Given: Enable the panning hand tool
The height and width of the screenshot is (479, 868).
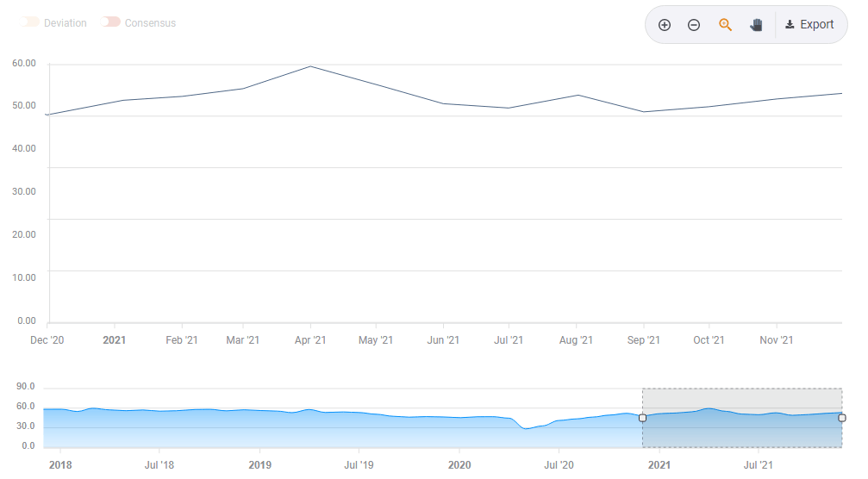Looking at the screenshot, I should pos(756,25).
